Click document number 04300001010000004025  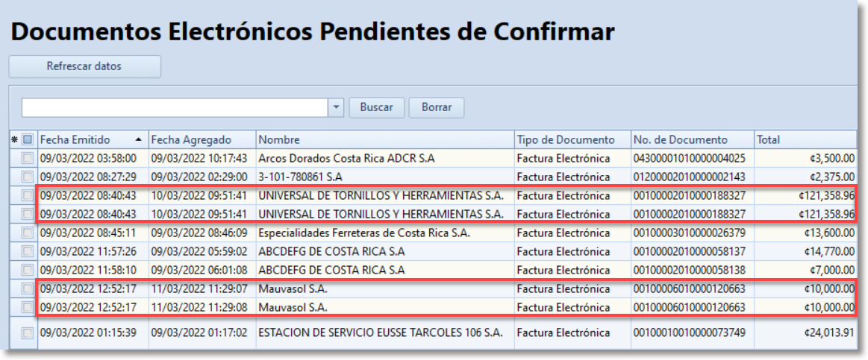[x=689, y=159]
